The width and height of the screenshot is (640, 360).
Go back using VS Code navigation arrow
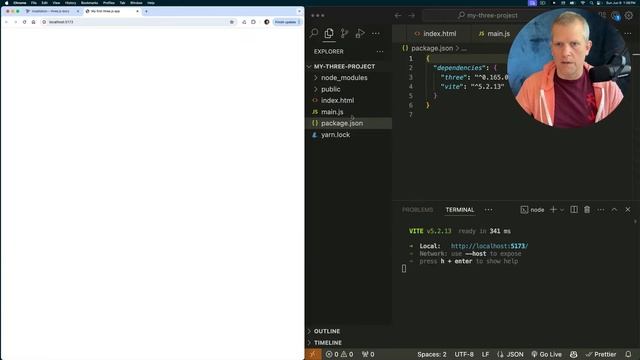[398, 16]
